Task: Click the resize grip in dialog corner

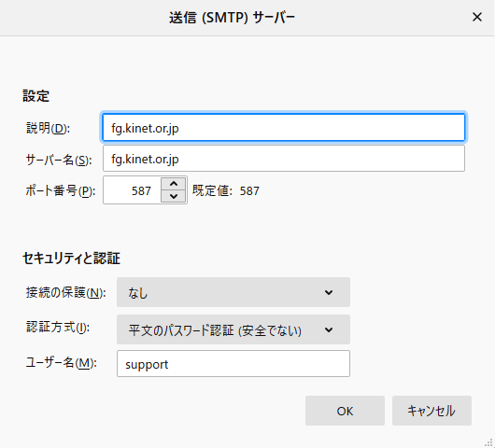Action: coord(488,442)
